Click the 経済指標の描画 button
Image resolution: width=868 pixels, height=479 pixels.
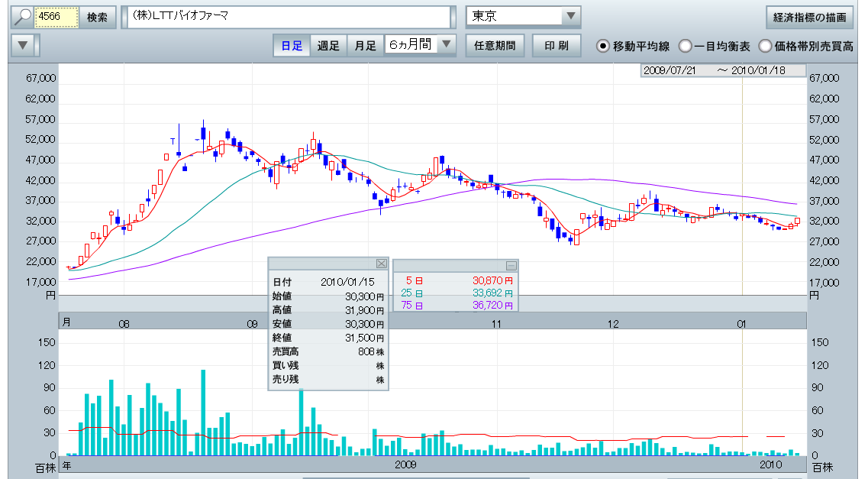point(809,17)
